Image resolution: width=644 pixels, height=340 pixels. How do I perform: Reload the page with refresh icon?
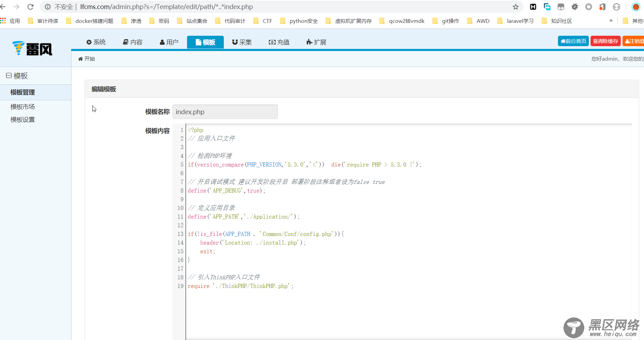pos(31,7)
